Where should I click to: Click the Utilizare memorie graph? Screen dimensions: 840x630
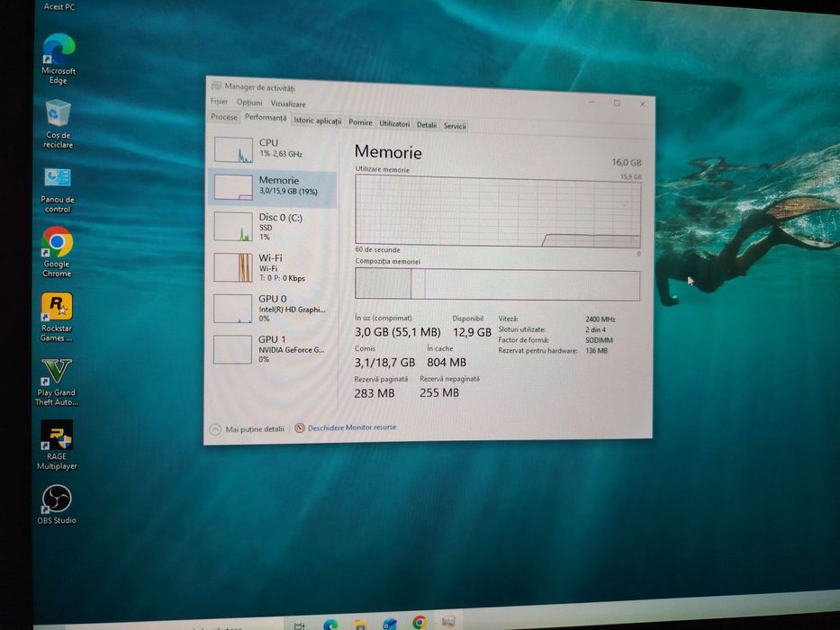(x=498, y=211)
